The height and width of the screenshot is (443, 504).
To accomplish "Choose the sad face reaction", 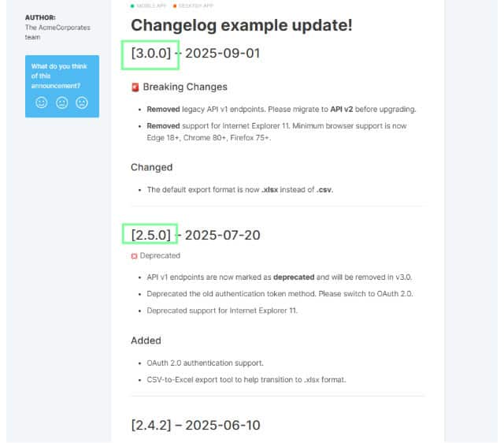I will [82, 102].
